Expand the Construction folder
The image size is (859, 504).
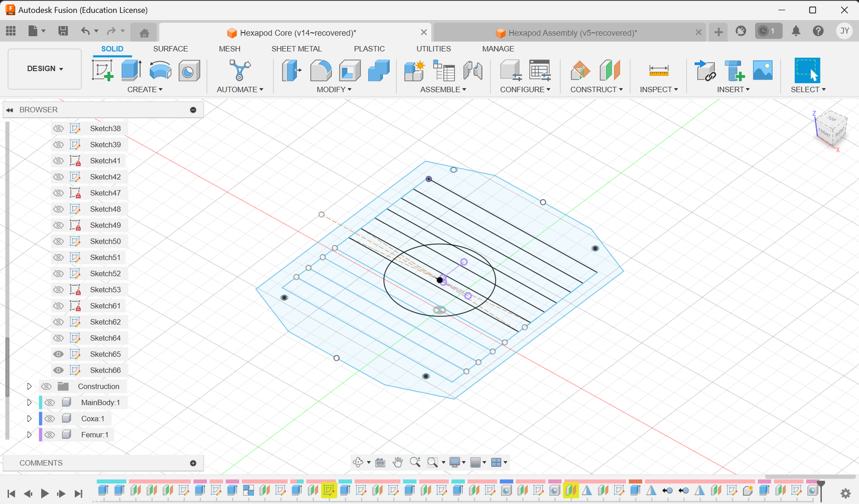[x=30, y=386]
